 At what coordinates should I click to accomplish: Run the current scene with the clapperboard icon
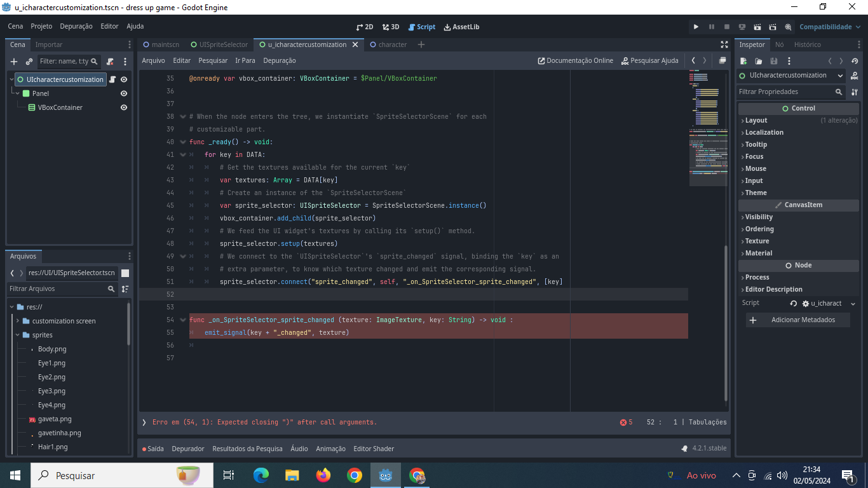click(x=757, y=27)
